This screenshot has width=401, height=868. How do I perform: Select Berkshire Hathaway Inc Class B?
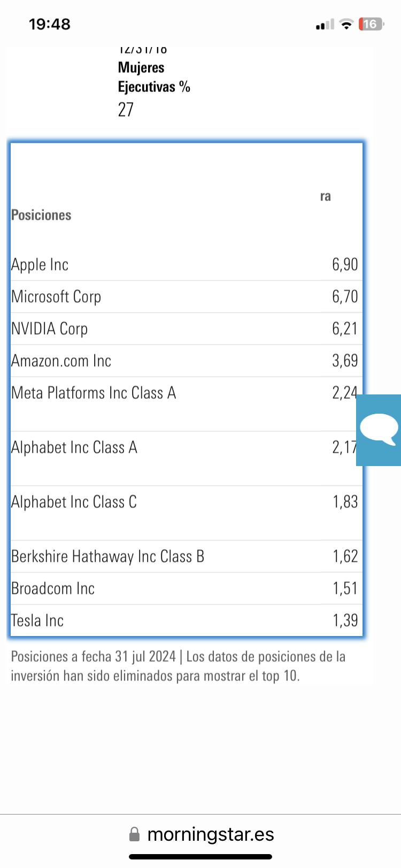(107, 556)
